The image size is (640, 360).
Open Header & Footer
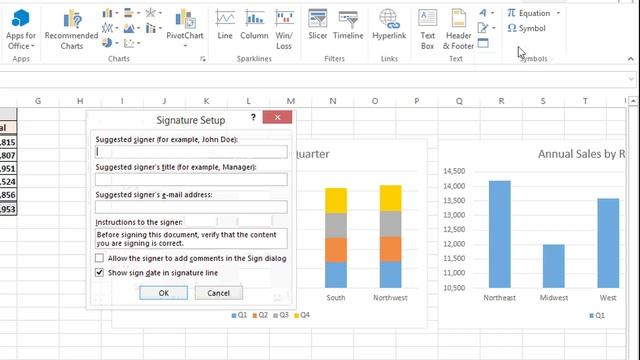tap(458, 29)
